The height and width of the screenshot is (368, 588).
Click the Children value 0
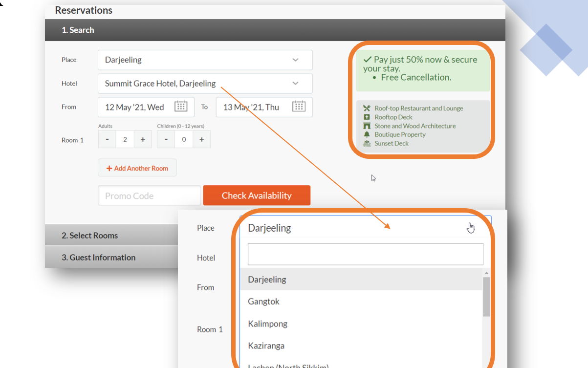(x=184, y=139)
